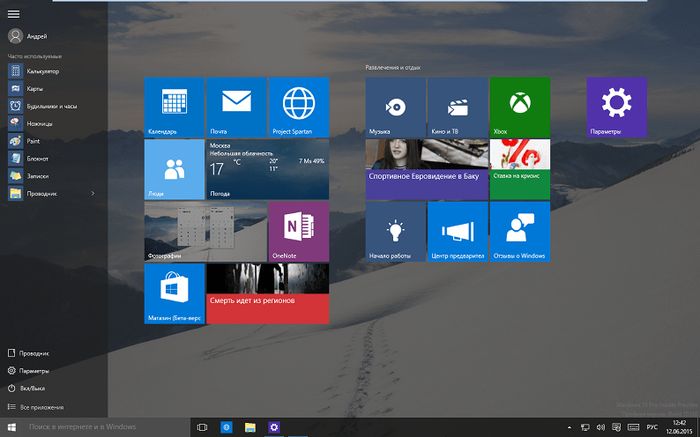Expand the Проводник jump list arrow
The width and height of the screenshot is (700, 437).
coord(93,193)
